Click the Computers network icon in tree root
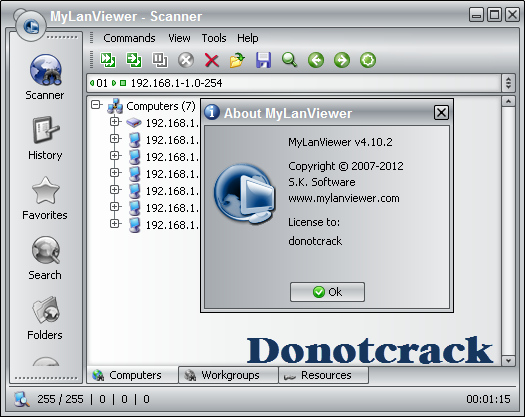The height and width of the screenshot is (417, 525). [x=115, y=106]
